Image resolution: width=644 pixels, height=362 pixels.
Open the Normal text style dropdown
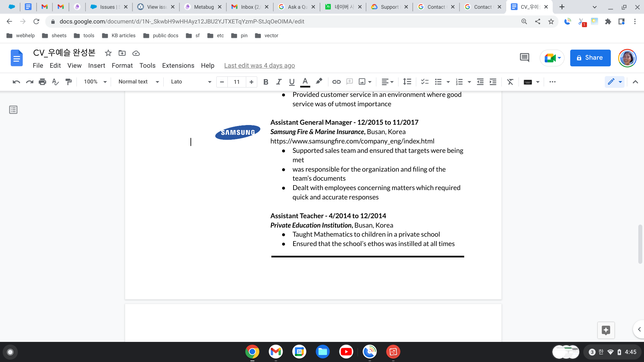point(139,82)
